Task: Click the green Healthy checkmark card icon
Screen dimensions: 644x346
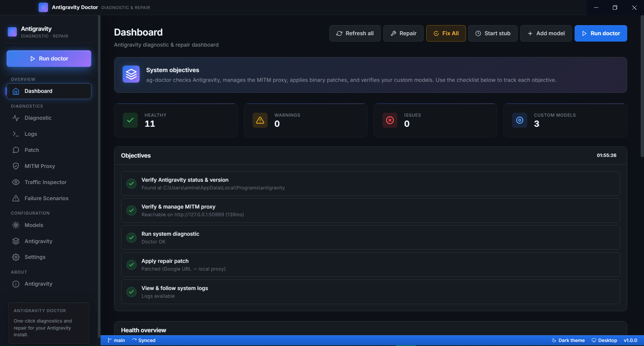Action: click(x=130, y=120)
